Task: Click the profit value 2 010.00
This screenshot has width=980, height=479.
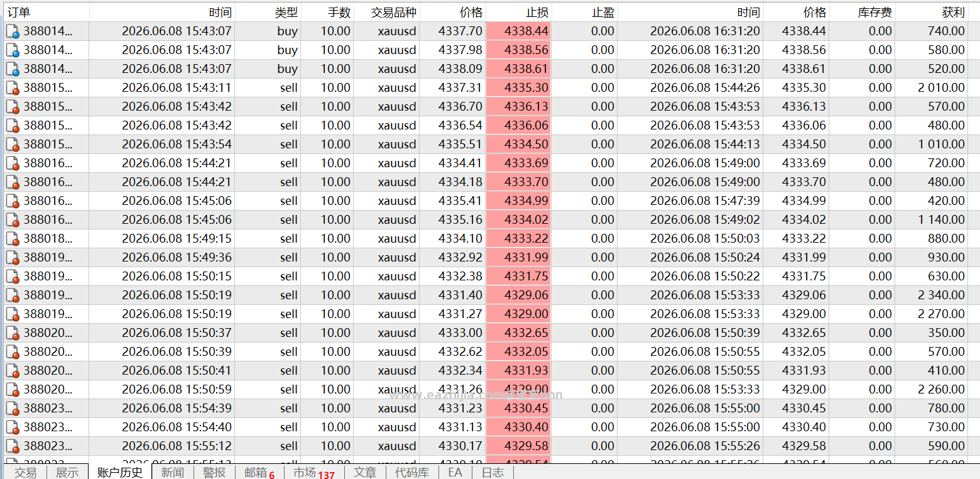Action: (x=941, y=87)
